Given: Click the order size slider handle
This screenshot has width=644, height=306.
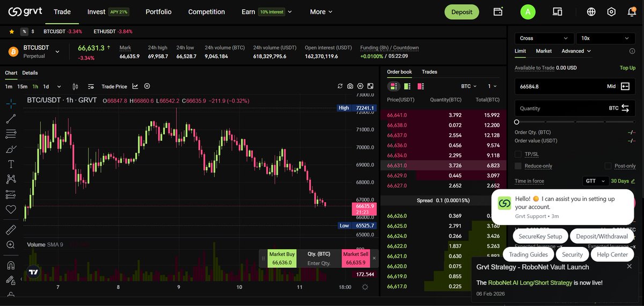Looking at the screenshot, I should coord(517,122).
